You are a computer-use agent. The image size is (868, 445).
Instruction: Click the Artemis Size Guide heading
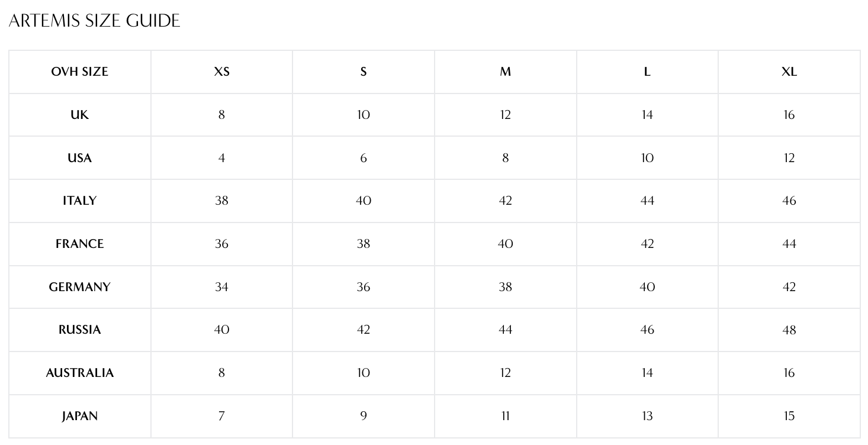click(x=95, y=21)
